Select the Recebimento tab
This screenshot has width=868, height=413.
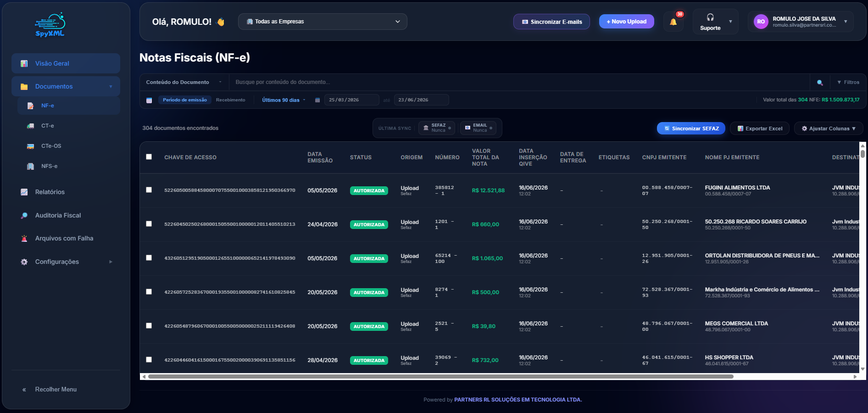[231, 100]
